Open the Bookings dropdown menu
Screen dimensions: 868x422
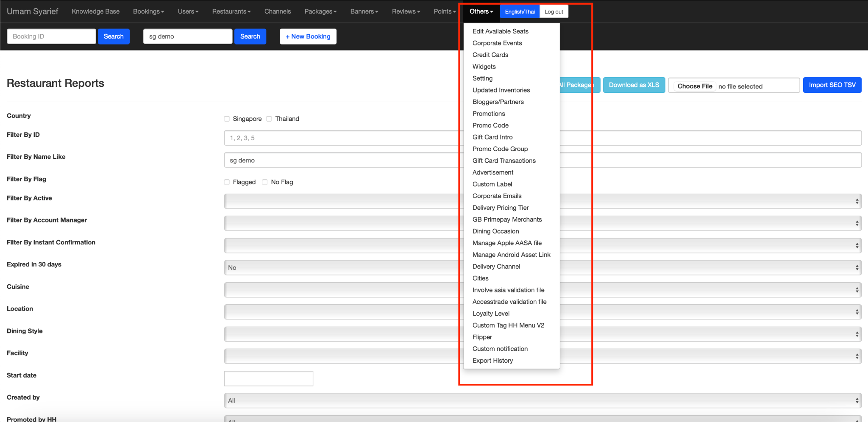[x=148, y=11]
